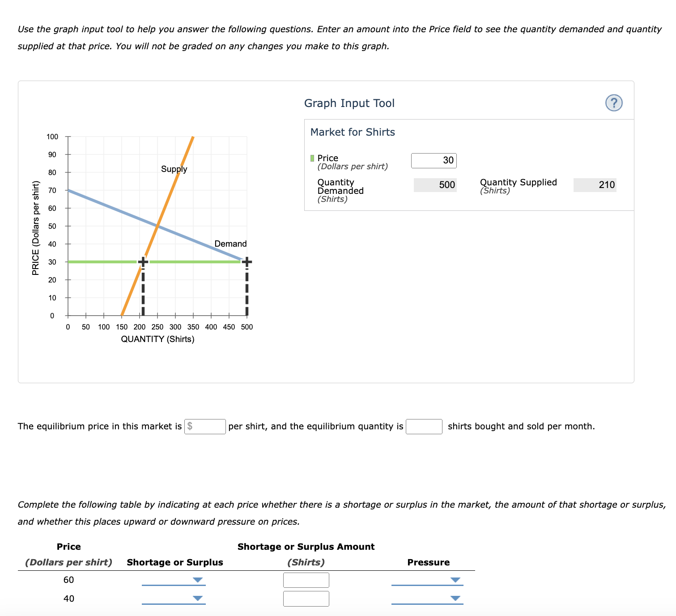Click the Shortage Amount box for price 40
The height and width of the screenshot is (616, 676).
click(306, 598)
